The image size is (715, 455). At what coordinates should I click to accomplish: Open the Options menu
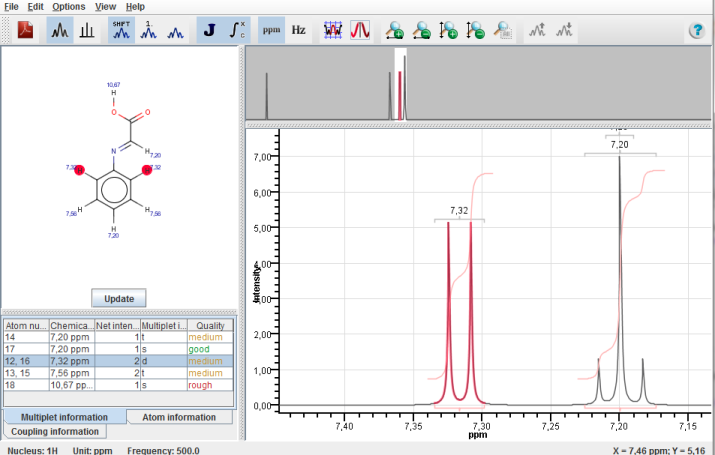tap(69, 7)
